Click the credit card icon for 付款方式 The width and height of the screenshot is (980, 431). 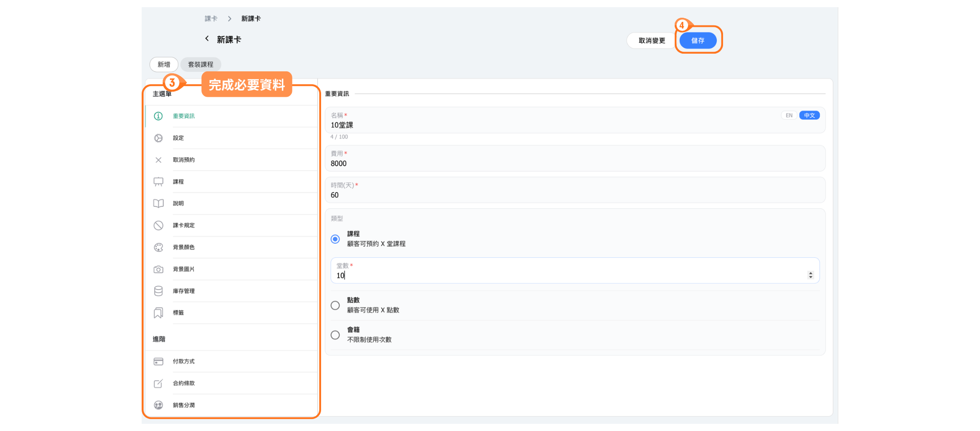[158, 362]
